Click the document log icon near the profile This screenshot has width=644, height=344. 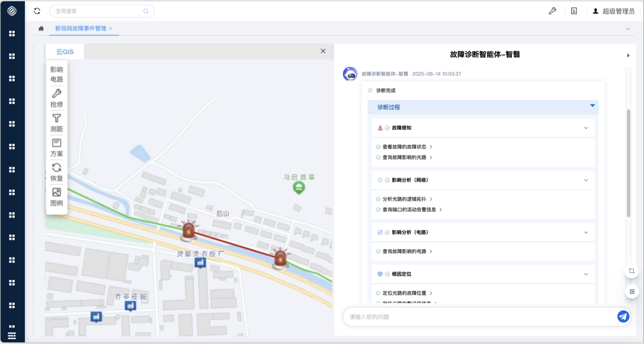pyautogui.click(x=573, y=11)
